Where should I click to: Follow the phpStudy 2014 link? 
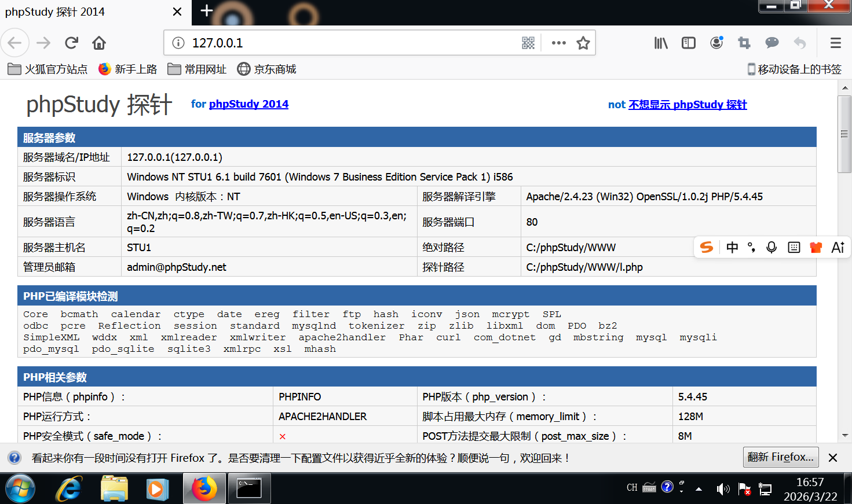click(248, 104)
